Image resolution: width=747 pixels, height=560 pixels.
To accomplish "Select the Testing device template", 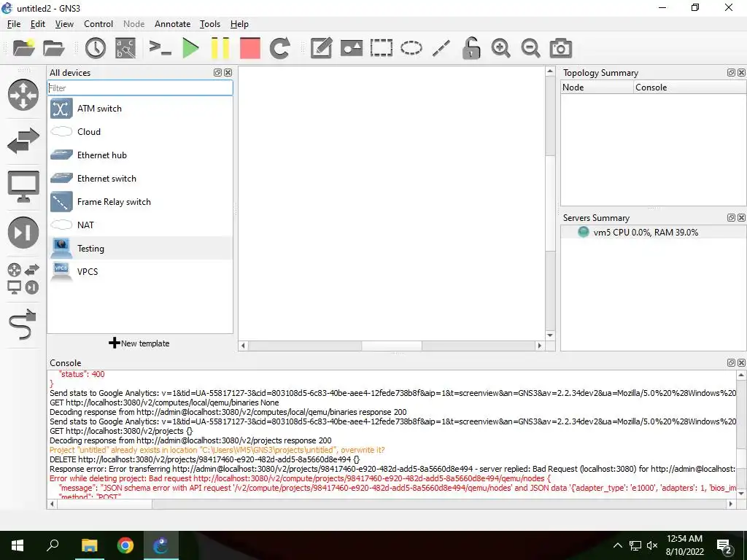I will coord(140,249).
